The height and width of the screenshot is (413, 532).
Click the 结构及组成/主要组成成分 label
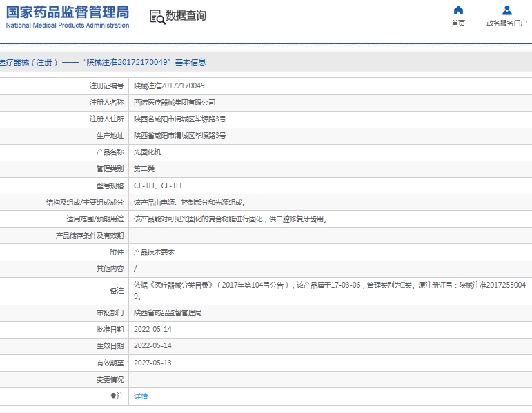85,203
